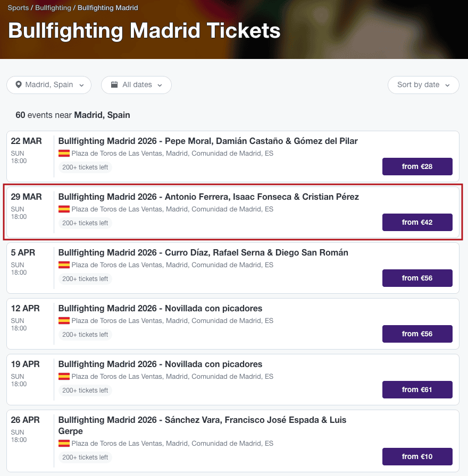Go to the Sports breadcrumb link

click(18, 8)
